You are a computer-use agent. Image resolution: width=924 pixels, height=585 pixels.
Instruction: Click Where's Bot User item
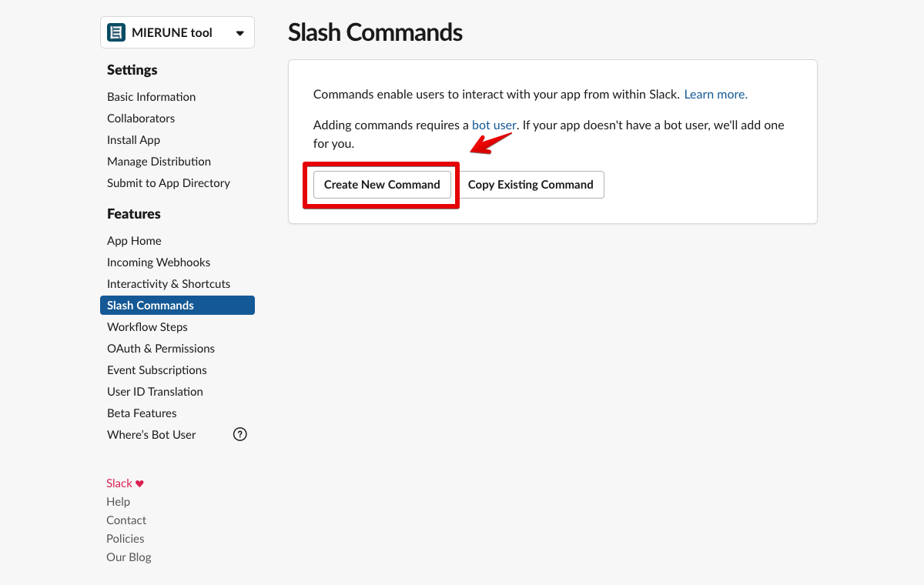[x=152, y=434]
